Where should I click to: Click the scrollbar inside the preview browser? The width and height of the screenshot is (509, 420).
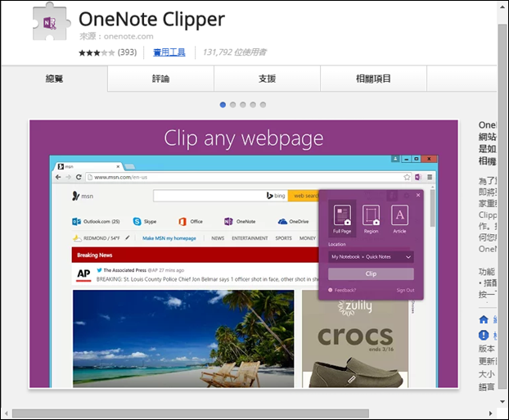tap(432, 208)
